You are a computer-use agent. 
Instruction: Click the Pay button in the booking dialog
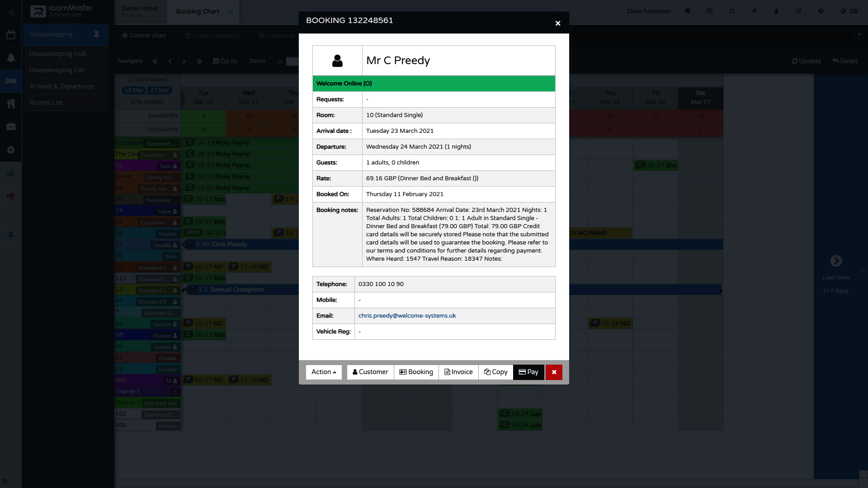pyautogui.click(x=528, y=372)
